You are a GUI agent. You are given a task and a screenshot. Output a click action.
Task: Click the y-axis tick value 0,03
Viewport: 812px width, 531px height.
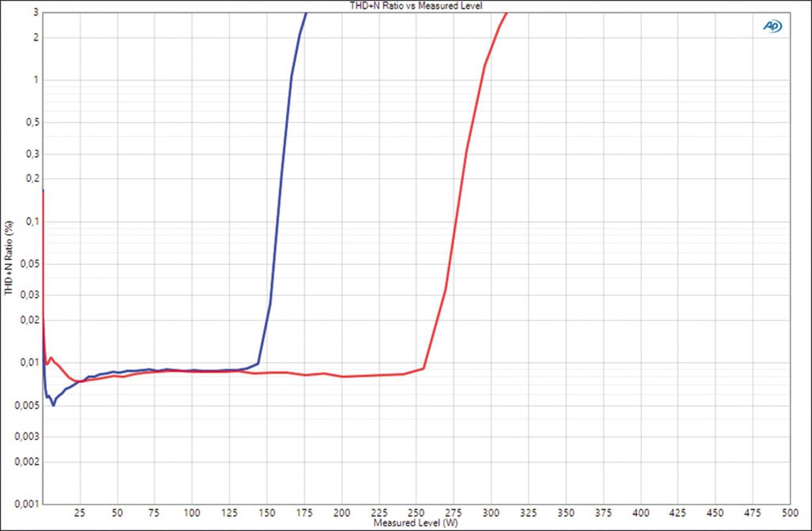(30, 296)
